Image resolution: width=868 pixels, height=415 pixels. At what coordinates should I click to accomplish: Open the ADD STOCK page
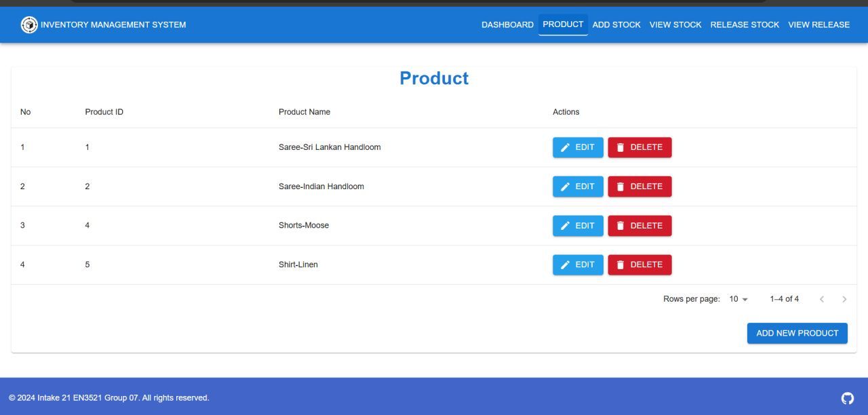(616, 24)
